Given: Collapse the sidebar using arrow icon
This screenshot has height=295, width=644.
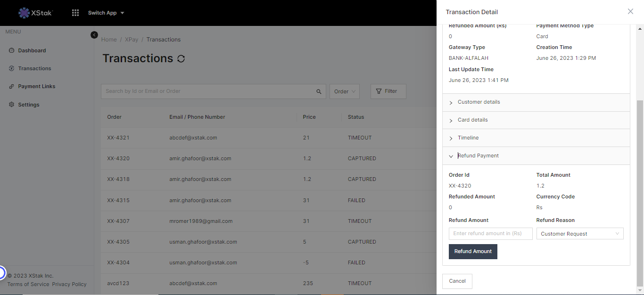Looking at the screenshot, I should (x=94, y=35).
